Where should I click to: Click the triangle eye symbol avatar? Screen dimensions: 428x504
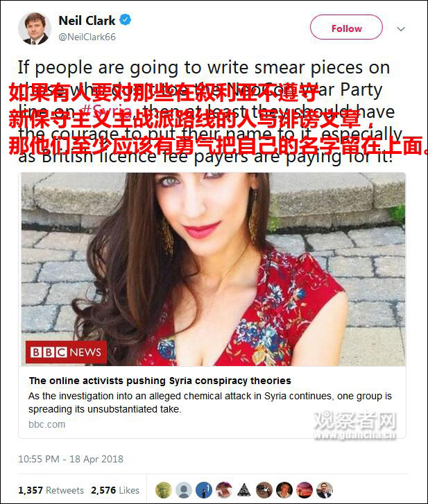244,490
